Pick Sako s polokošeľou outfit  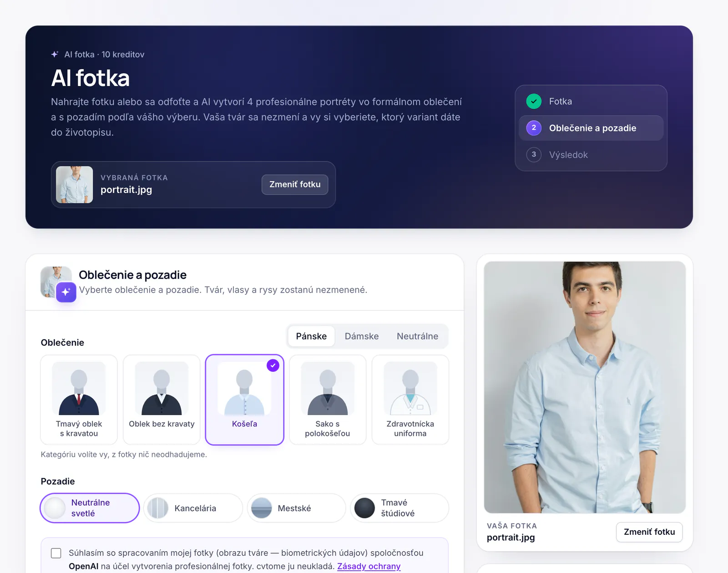[328, 400]
